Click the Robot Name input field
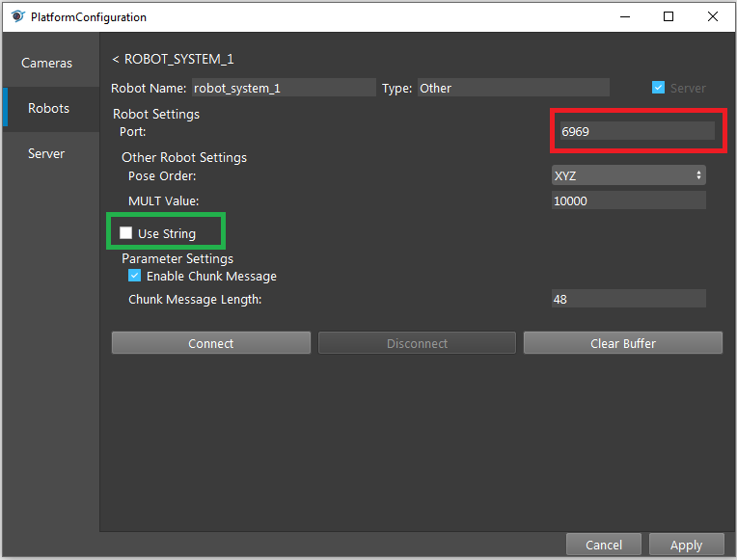 pos(284,88)
